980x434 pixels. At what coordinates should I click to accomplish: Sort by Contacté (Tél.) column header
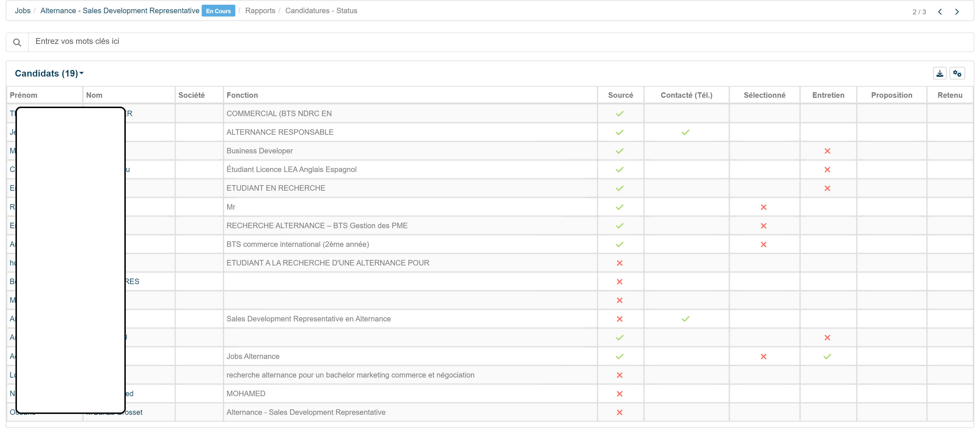coord(686,95)
